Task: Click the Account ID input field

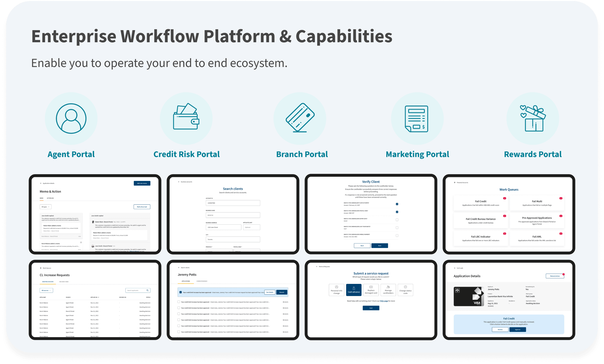Action: 233,203
